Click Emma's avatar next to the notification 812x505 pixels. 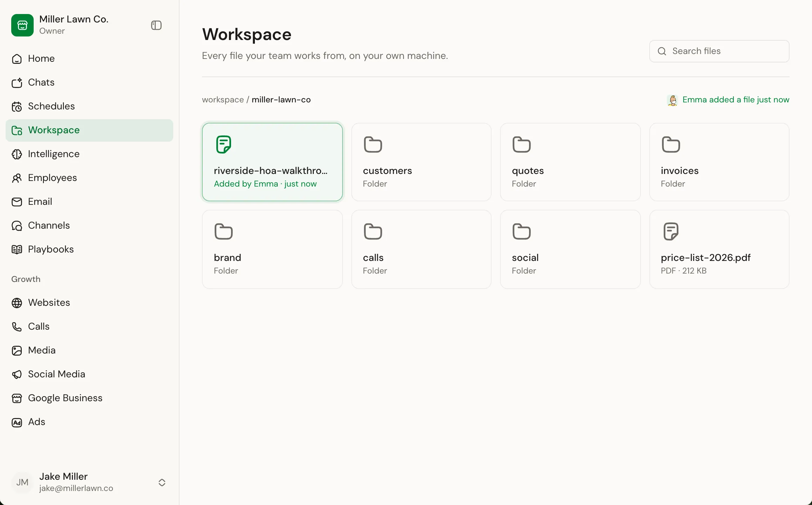672,100
